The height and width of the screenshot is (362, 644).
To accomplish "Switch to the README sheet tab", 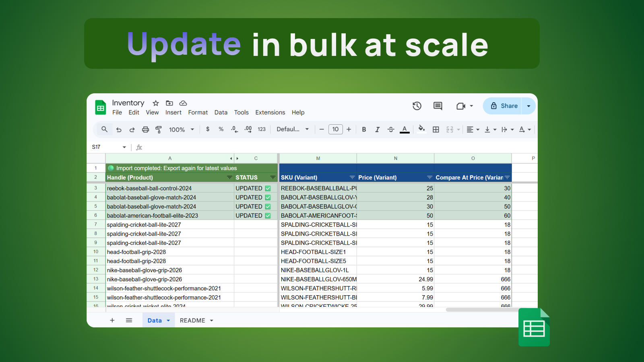I will pyautogui.click(x=196, y=320).
